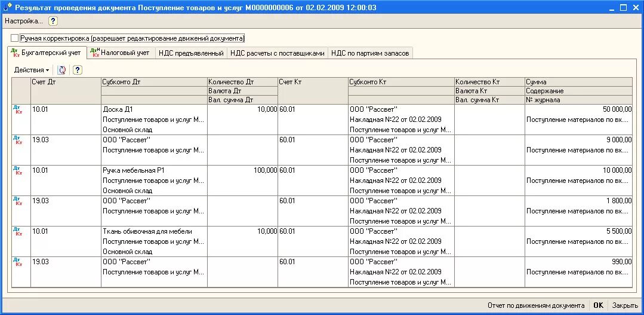Open the Действия dropdown menu
The image size is (644, 315).
pyautogui.click(x=32, y=70)
